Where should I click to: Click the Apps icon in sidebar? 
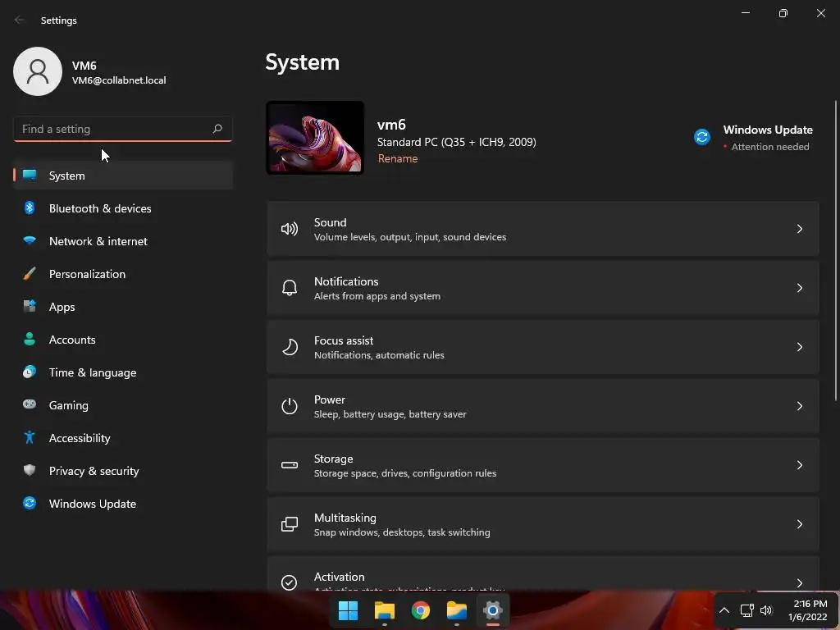coord(30,307)
